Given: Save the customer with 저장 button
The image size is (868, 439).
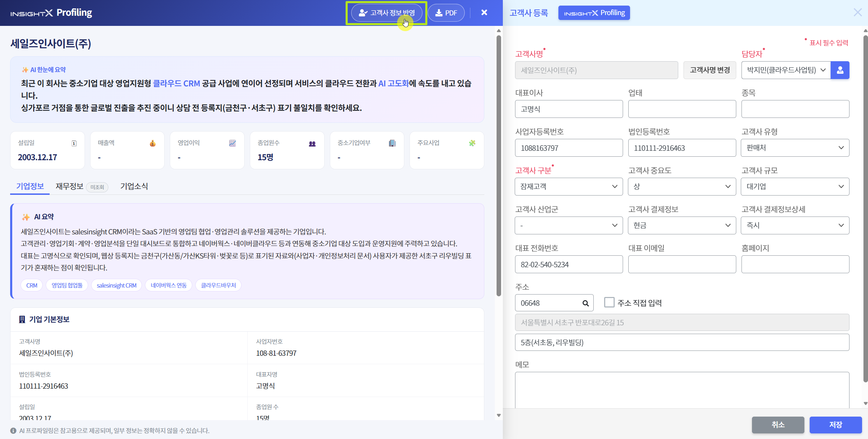Looking at the screenshot, I should pyautogui.click(x=836, y=425).
